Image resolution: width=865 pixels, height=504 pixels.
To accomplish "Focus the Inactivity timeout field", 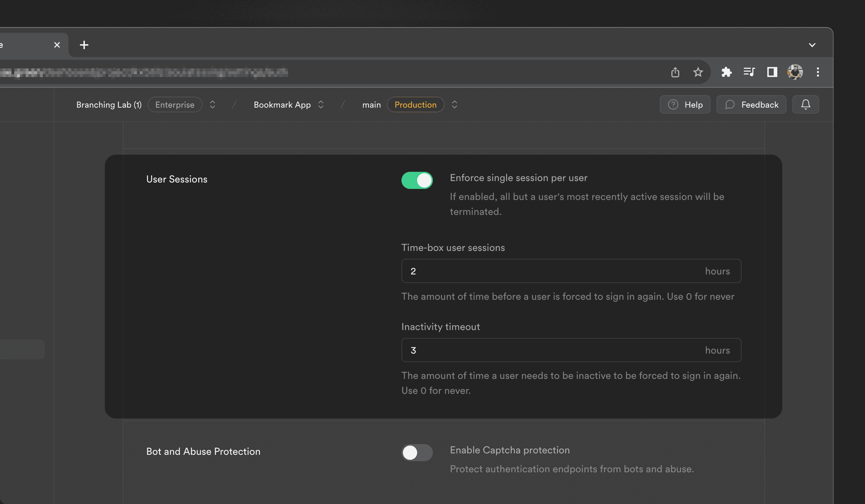I will [571, 350].
